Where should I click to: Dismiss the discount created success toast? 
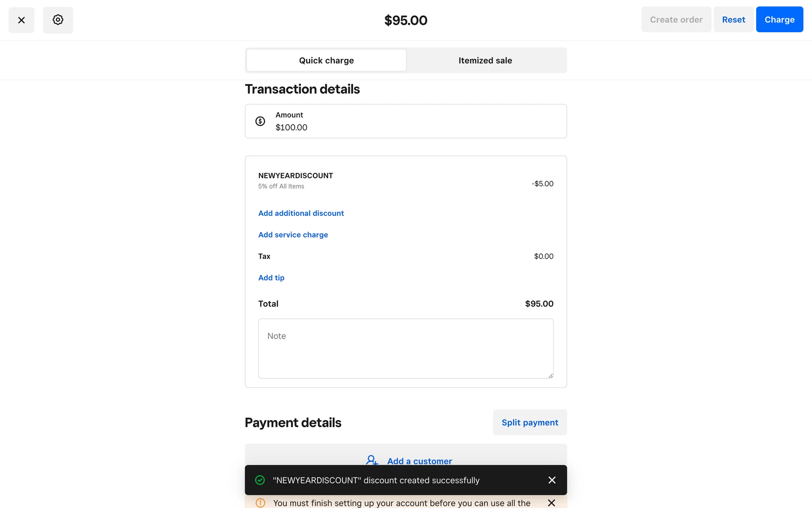pyautogui.click(x=551, y=480)
